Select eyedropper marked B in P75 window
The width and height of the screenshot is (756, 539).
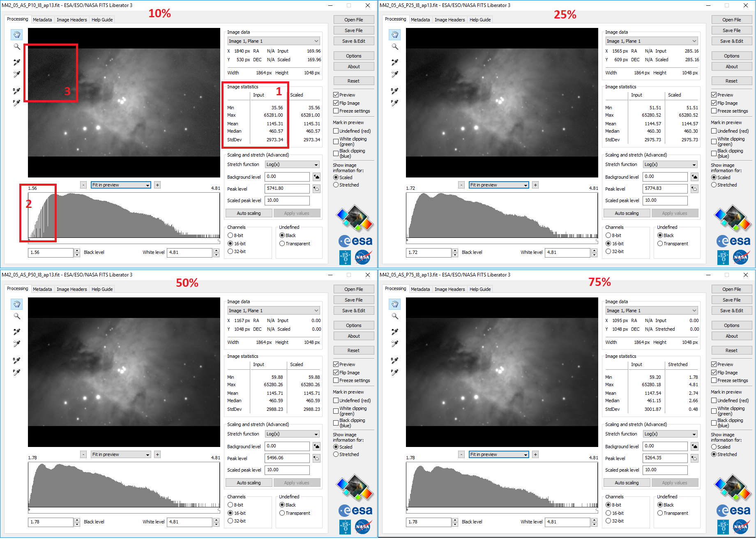tap(395, 360)
